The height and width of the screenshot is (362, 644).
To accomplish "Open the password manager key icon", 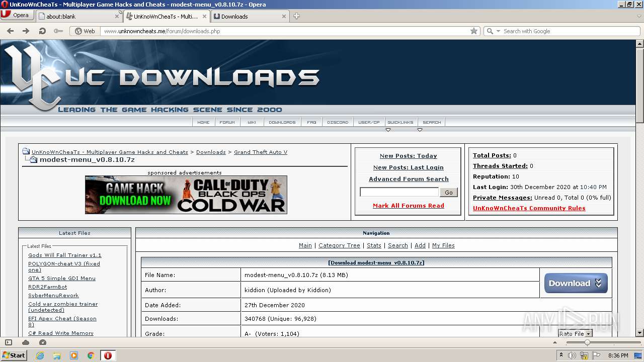I will (58, 31).
